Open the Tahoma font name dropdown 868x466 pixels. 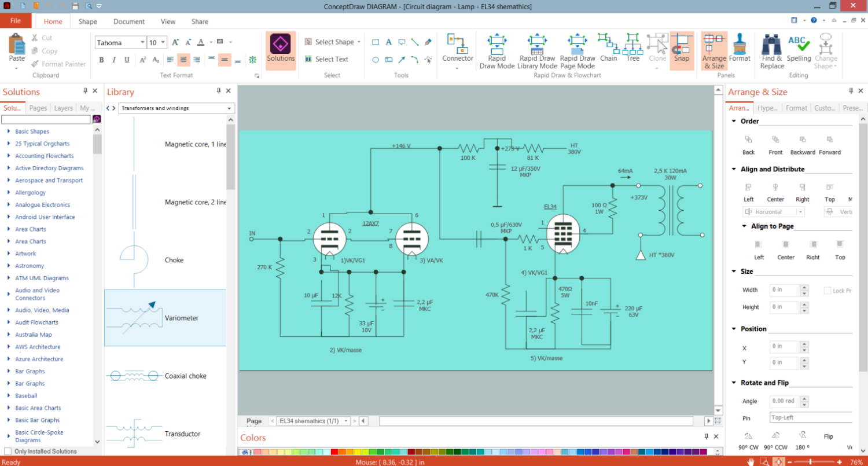point(142,43)
